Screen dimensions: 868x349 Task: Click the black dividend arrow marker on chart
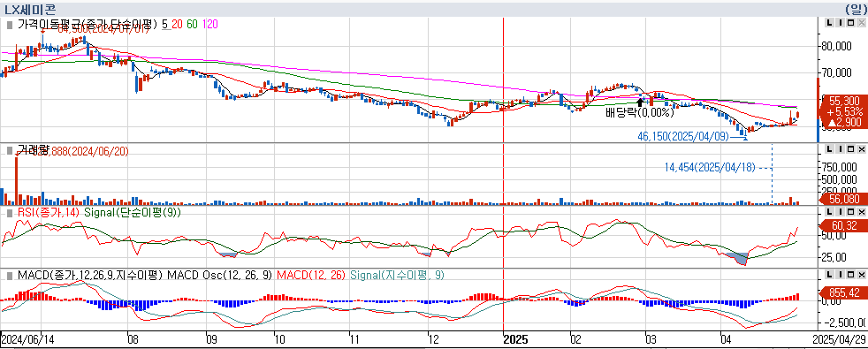641,102
